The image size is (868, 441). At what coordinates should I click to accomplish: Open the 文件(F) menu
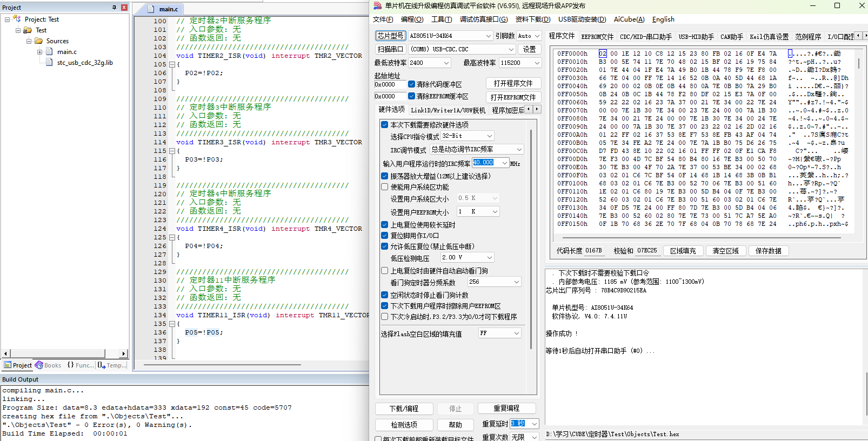pos(383,19)
